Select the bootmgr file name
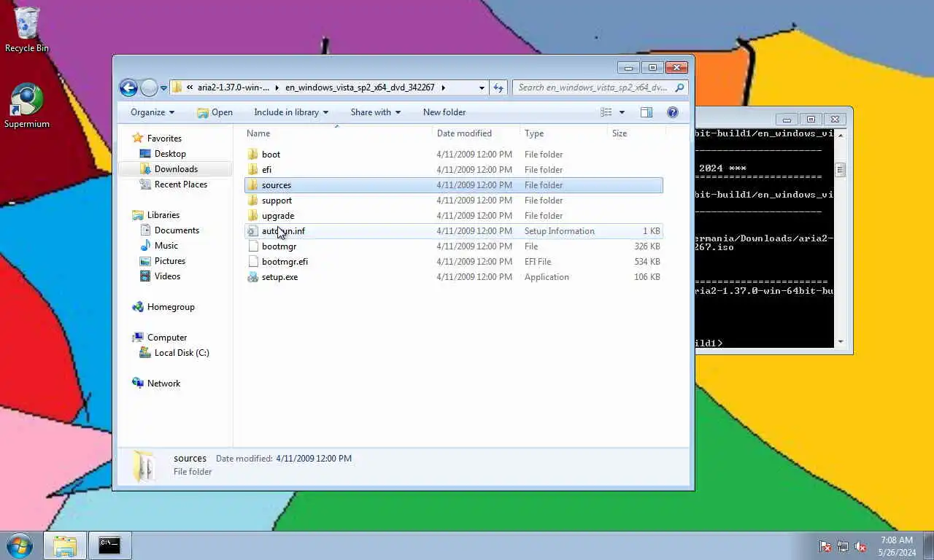The height and width of the screenshot is (560, 934). coord(279,246)
